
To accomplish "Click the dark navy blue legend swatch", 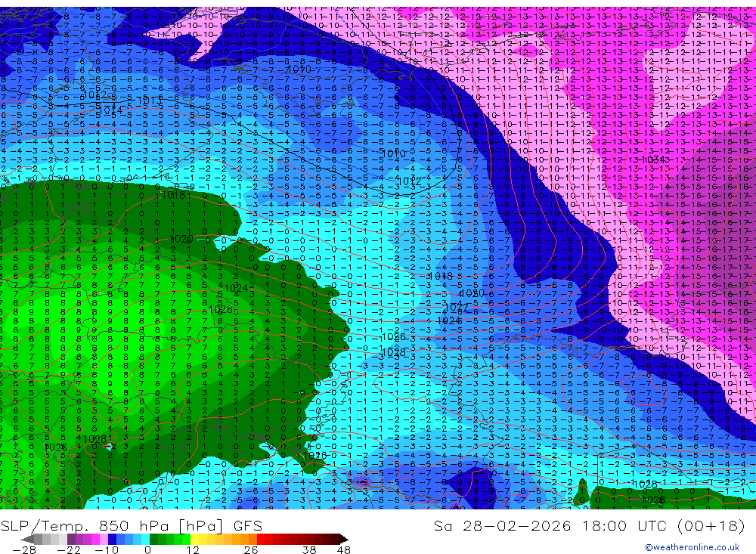I will point(112,539).
